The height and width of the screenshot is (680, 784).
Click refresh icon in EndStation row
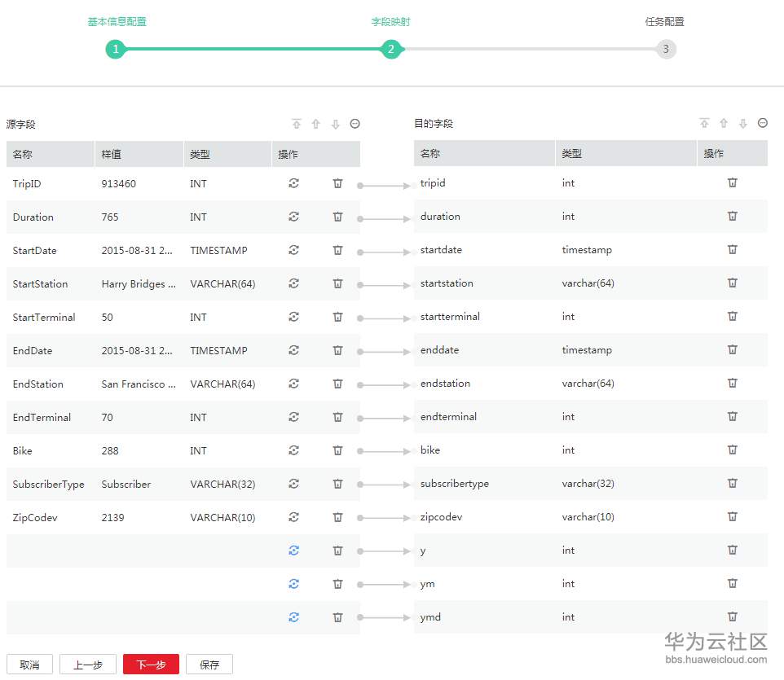(x=294, y=384)
